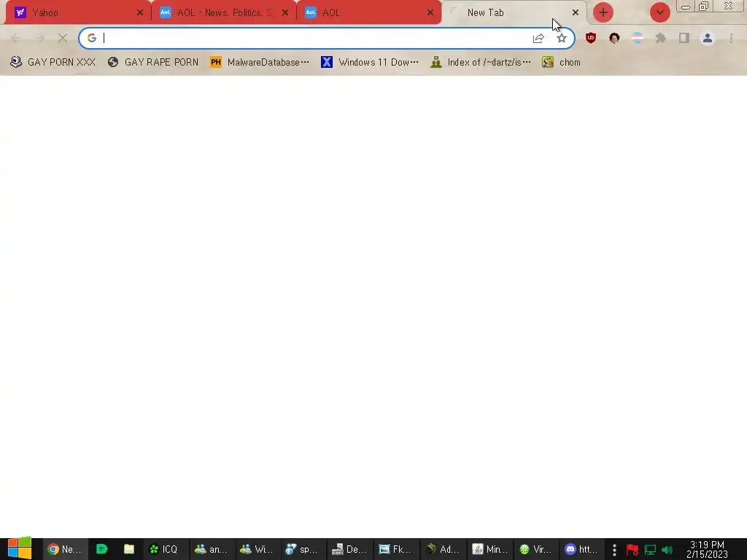Close the New Tab tab
Viewport: 747px width, 560px height.
575,13
